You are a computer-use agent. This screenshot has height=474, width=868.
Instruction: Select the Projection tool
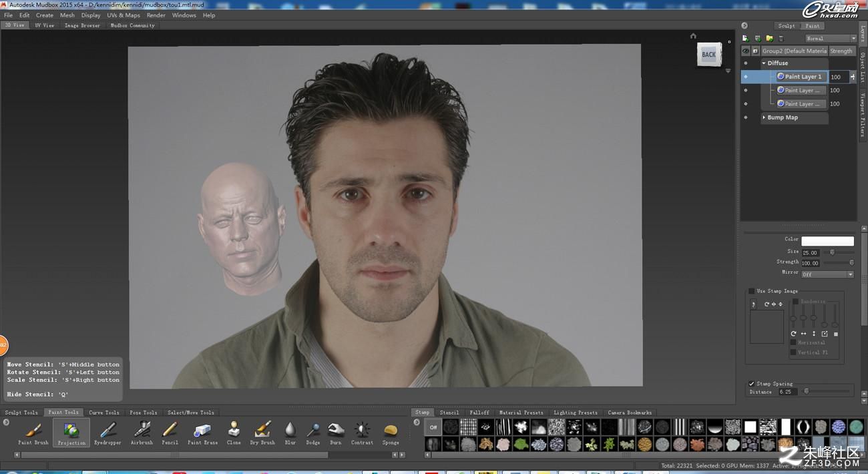tap(71, 433)
